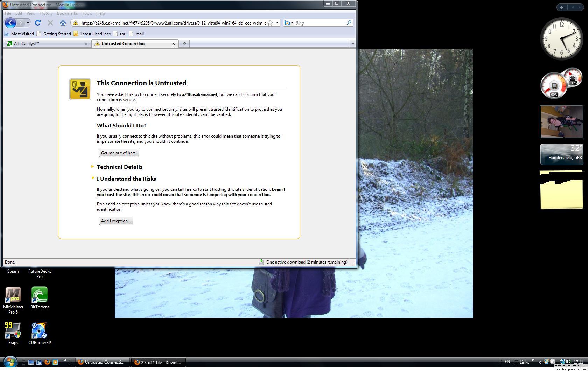Click the network icon in system tray
The height and width of the screenshot is (371, 588).
(562, 362)
